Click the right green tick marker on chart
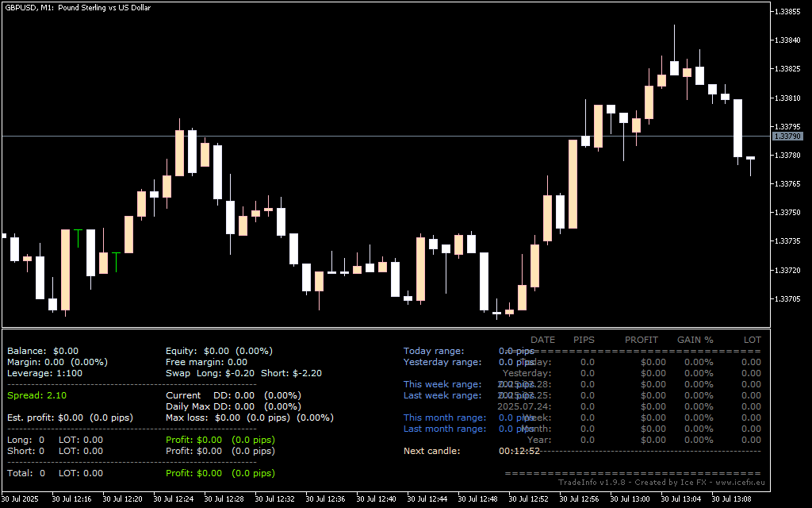The height and width of the screenshot is (508, 812). 116,261
